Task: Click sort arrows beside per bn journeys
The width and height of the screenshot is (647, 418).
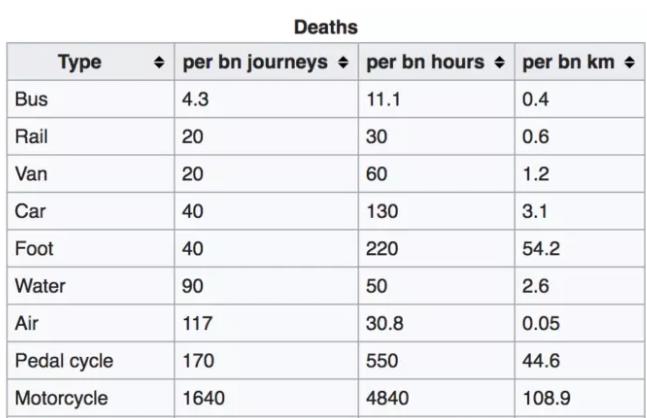Action: pyautogui.click(x=343, y=62)
